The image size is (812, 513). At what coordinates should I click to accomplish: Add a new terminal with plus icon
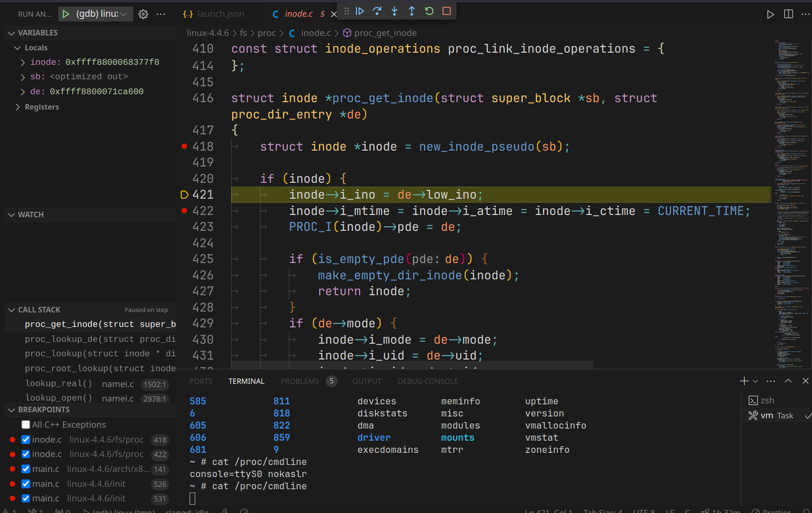(744, 382)
